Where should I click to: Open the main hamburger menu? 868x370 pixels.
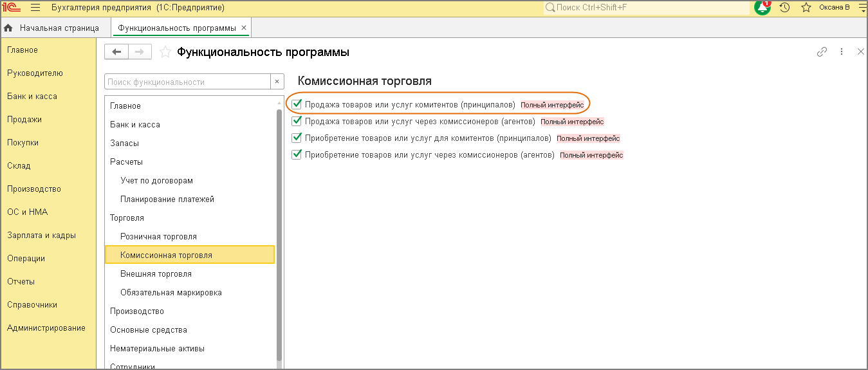[x=35, y=8]
